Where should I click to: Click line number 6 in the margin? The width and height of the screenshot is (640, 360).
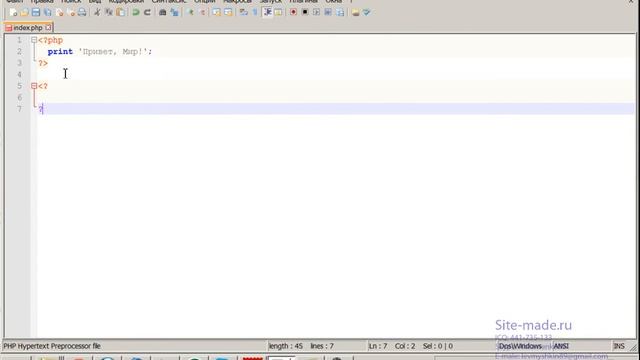(19, 97)
